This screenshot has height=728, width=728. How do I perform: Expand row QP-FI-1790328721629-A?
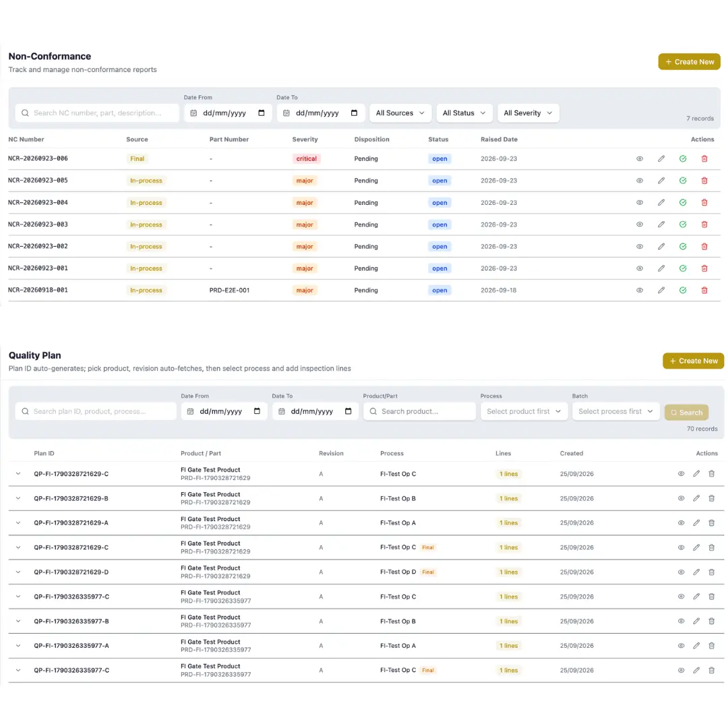pyautogui.click(x=18, y=523)
